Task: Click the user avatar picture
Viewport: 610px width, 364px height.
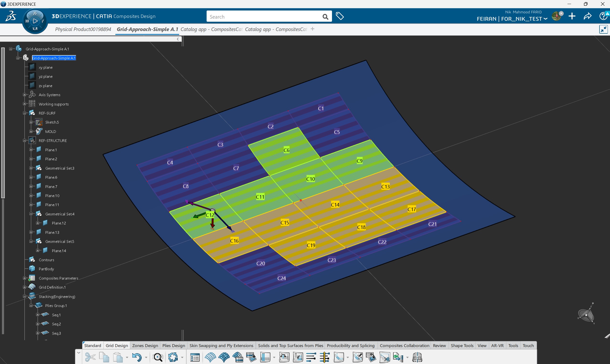Action: point(557,16)
